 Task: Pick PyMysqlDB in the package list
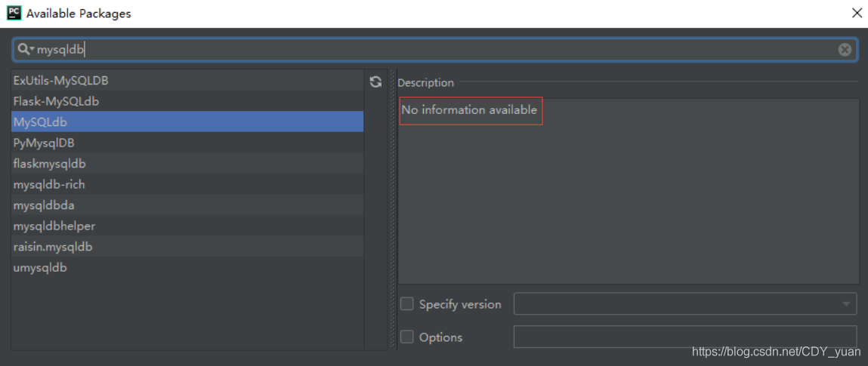[44, 143]
